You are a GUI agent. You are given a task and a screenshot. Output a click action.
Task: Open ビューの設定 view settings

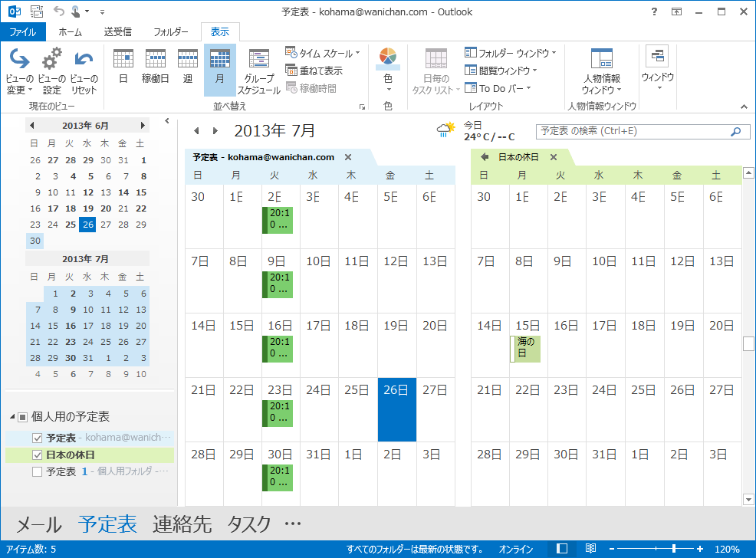click(x=51, y=71)
